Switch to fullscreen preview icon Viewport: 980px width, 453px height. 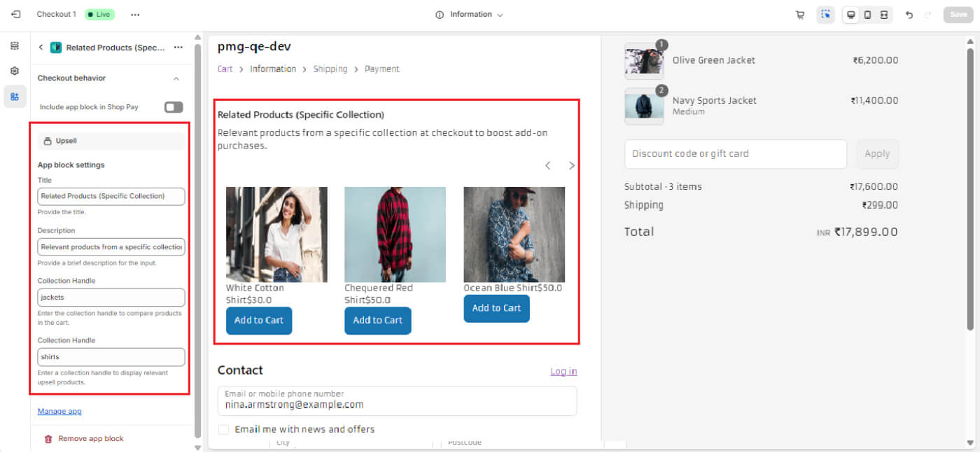click(x=884, y=15)
